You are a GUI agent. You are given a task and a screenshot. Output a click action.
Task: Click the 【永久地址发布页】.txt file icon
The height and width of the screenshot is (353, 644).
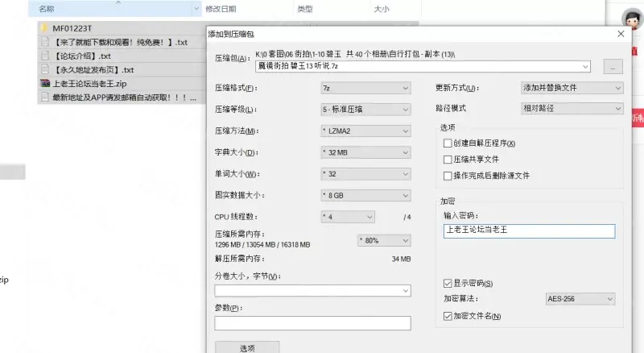pyautogui.click(x=45, y=69)
